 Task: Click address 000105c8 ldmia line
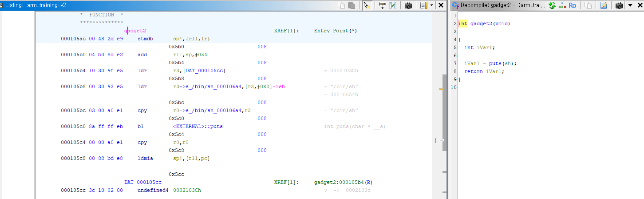pyautogui.click(x=73, y=159)
